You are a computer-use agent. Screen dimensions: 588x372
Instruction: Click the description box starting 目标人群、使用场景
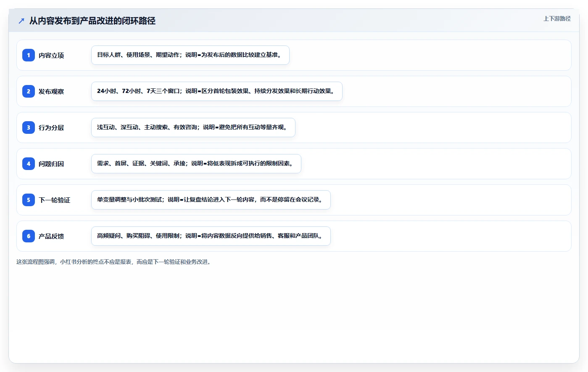(190, 55)
